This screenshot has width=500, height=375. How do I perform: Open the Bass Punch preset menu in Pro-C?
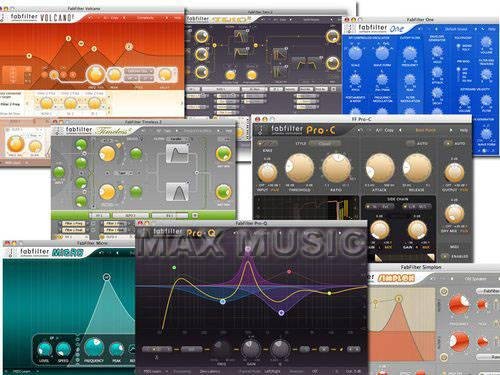pyautogui.click(x=426, y=130)
